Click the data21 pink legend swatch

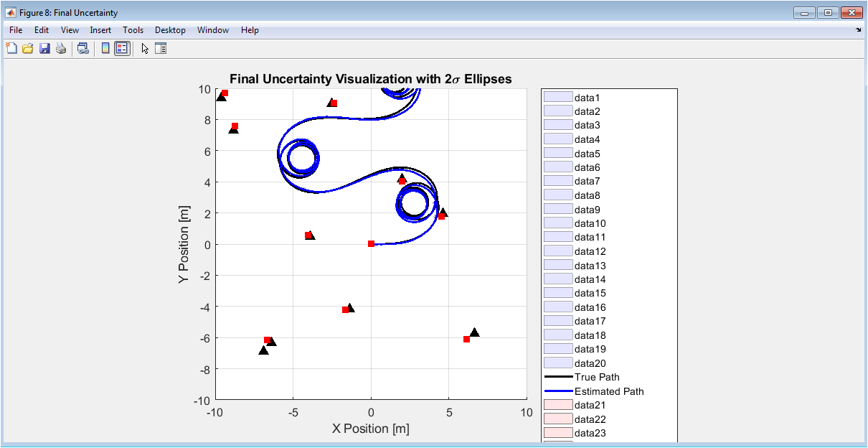pos(558,405)
